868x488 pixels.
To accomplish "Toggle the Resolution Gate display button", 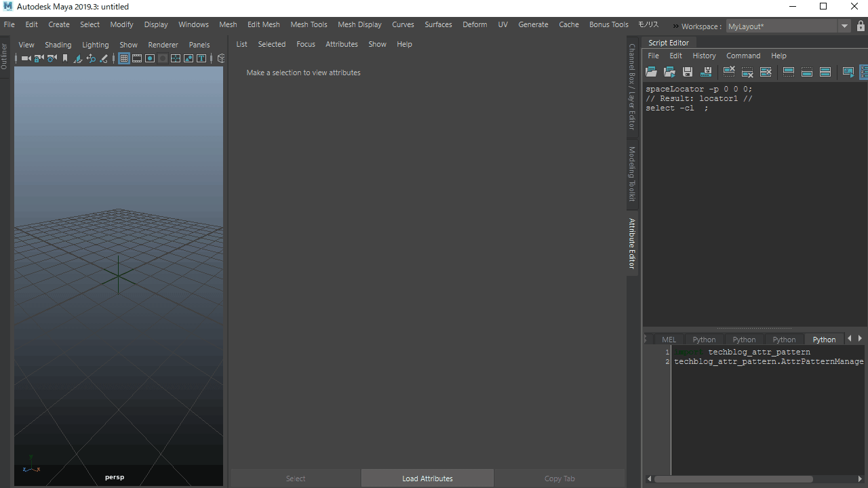I will coord(150,58).
